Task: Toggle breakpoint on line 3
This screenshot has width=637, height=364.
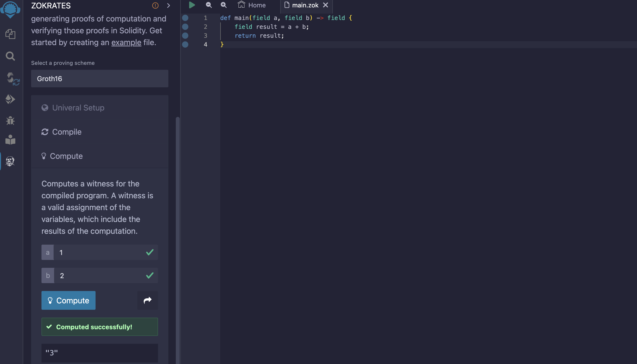Action: click(185, 36)
